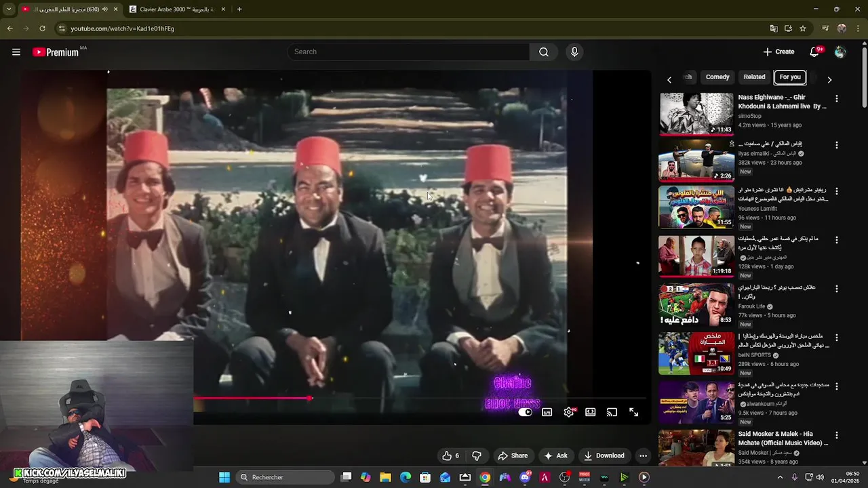The width and height of the screenshot is (868, 488).
Task: Open Chrome profile avatar
Action: coord(842,28)
